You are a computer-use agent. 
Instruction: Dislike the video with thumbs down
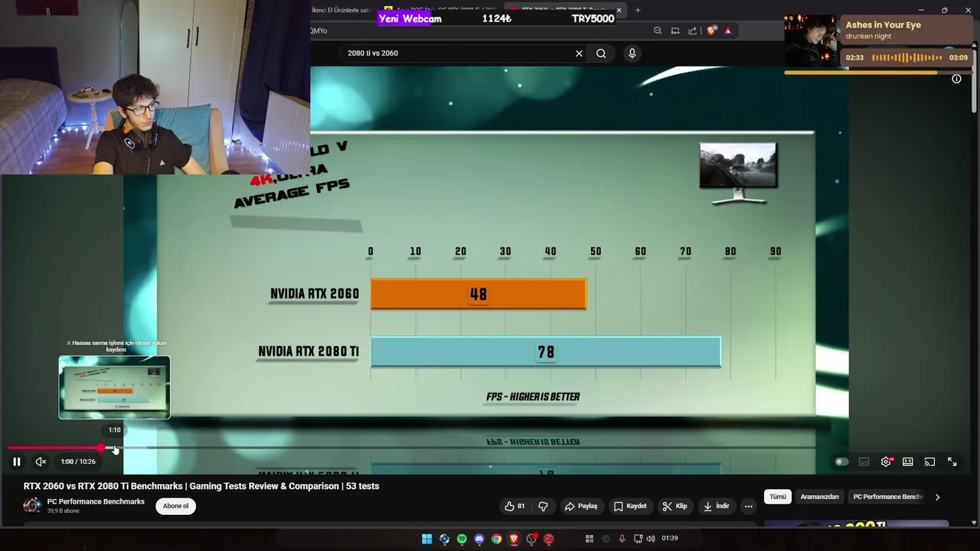544,506
